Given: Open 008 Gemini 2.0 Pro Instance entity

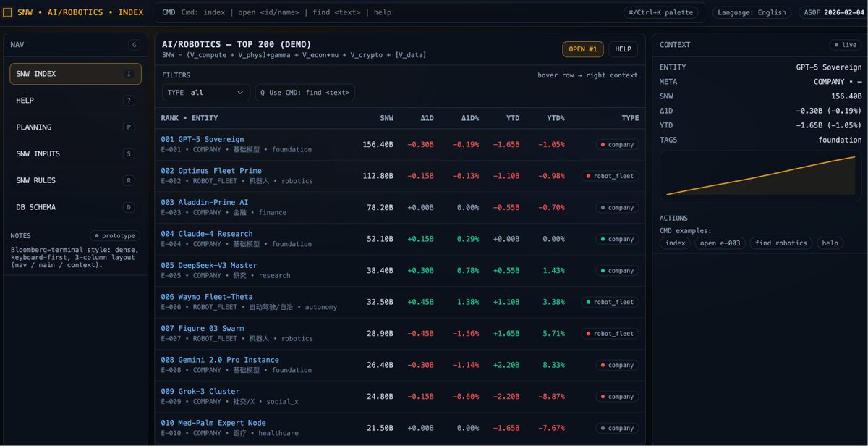Looking at the screenshot, I should (x=220, y=360).
